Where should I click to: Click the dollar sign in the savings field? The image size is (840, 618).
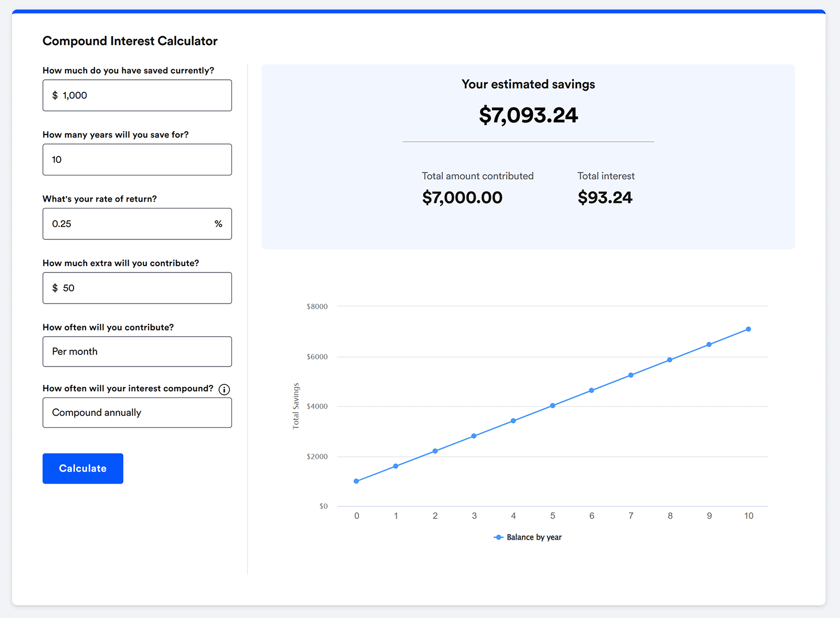click(54, 95)
